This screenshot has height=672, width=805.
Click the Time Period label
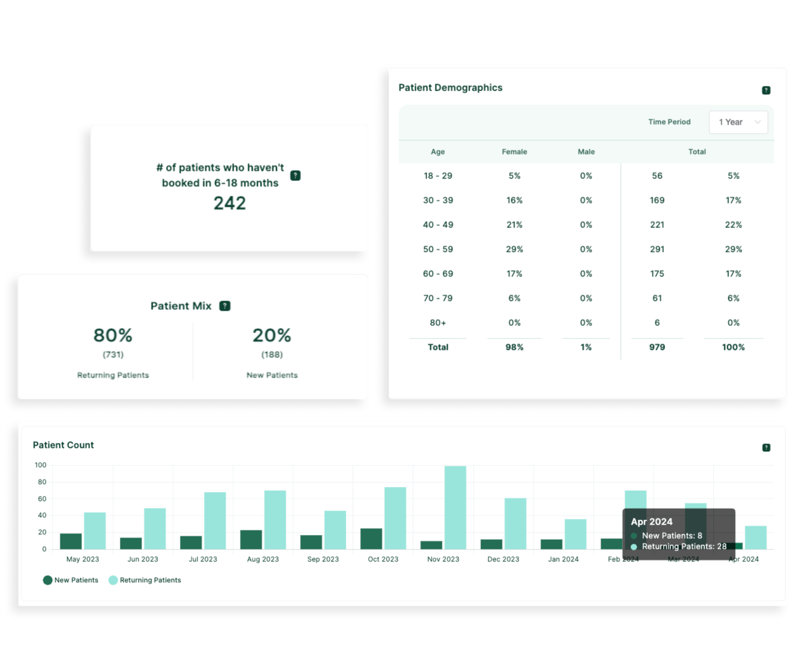tap(669, 122)
